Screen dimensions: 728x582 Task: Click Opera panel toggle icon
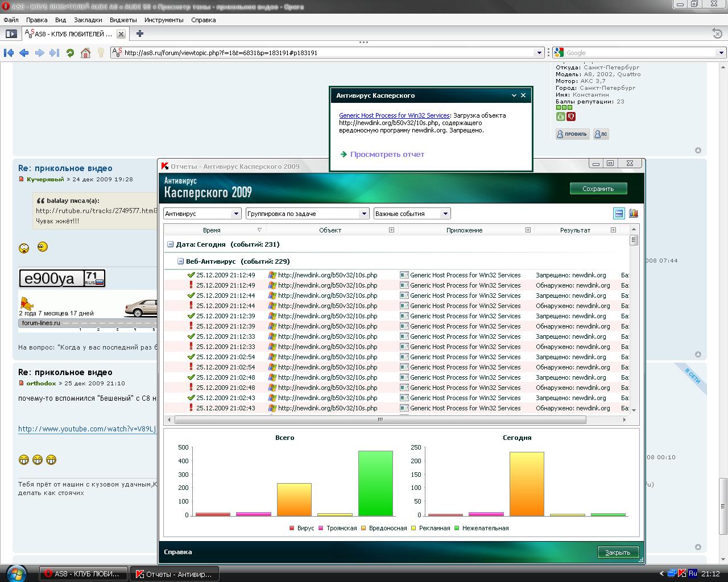tap(11, 34)
